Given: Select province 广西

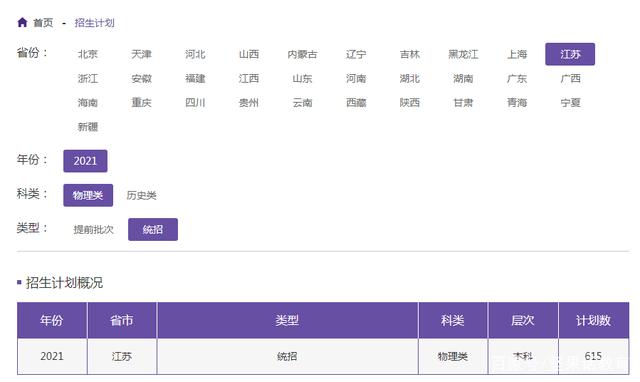Looking at the screenshot, I should click(x=571, y=78).
